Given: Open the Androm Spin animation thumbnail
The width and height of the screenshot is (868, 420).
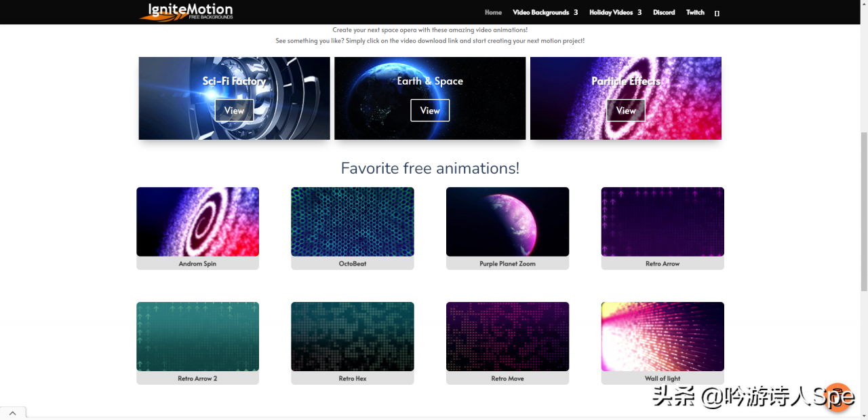Looking at the screenshot, I should point(197,222).
